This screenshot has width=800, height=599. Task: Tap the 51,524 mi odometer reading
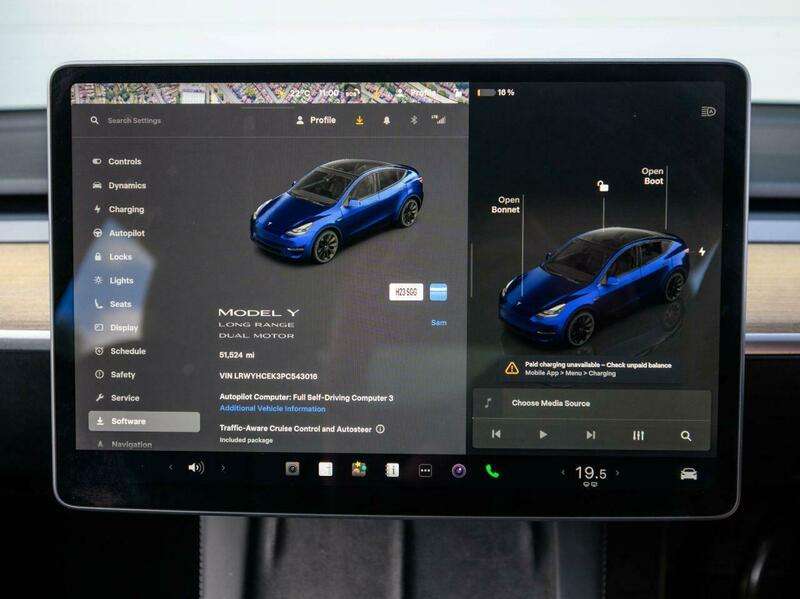click(237, 355)
